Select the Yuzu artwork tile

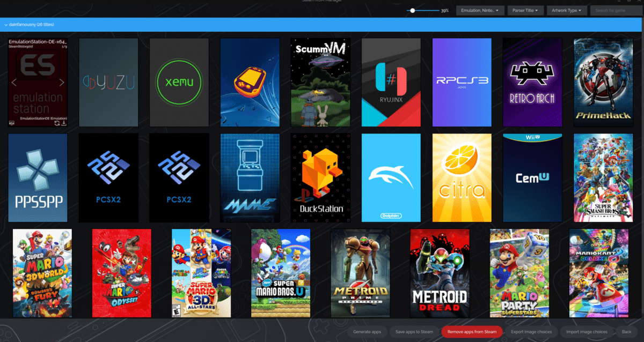tap(108, 82)
